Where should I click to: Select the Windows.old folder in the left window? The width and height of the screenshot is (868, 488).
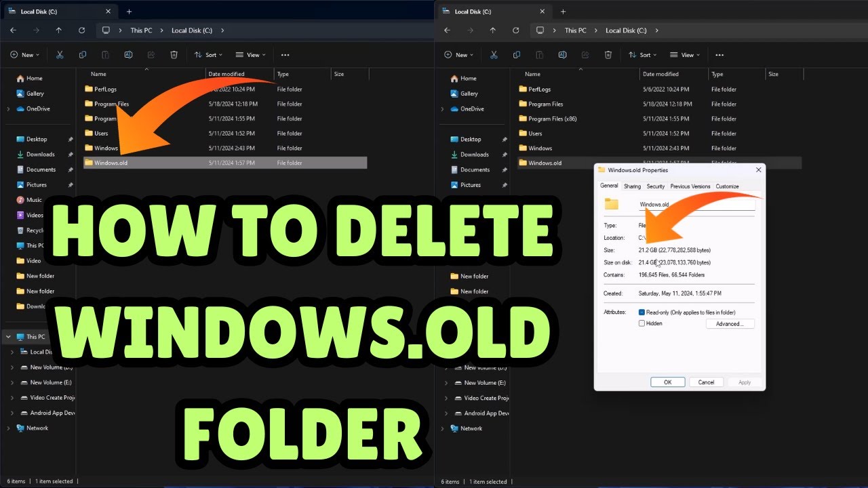(x=225, y=163)
